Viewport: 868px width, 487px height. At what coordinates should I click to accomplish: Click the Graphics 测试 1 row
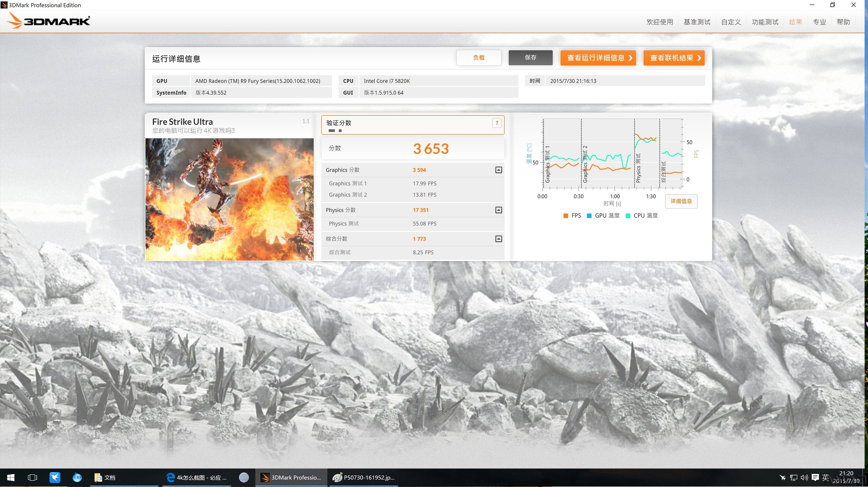tap(413, 183)
